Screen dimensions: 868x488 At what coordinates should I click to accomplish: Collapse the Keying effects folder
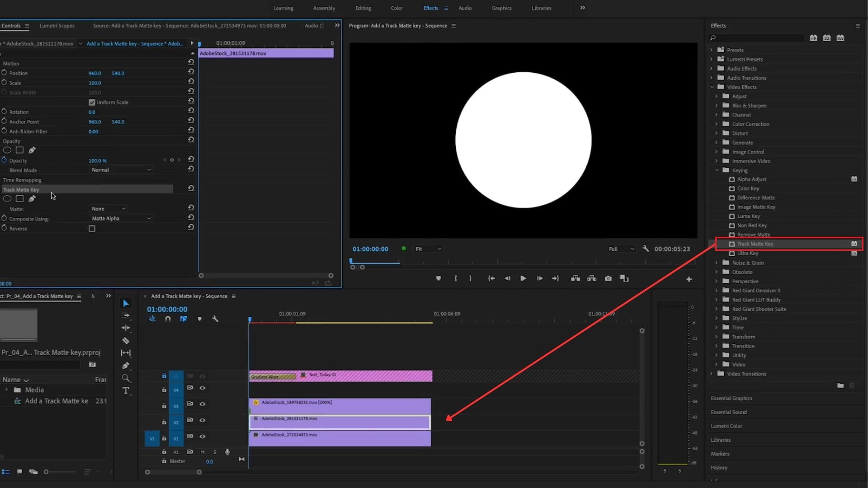[717, 170]
